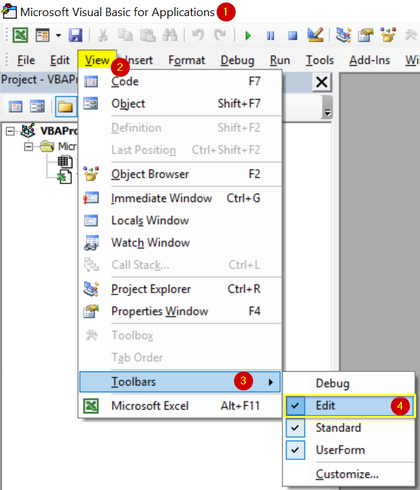Open the Run menu
Viewport: 420px width, 490px height.
click(280, 60)
